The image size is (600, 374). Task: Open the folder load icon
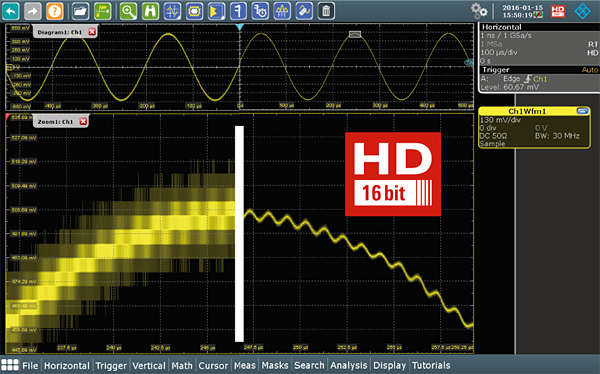point(80,11)
